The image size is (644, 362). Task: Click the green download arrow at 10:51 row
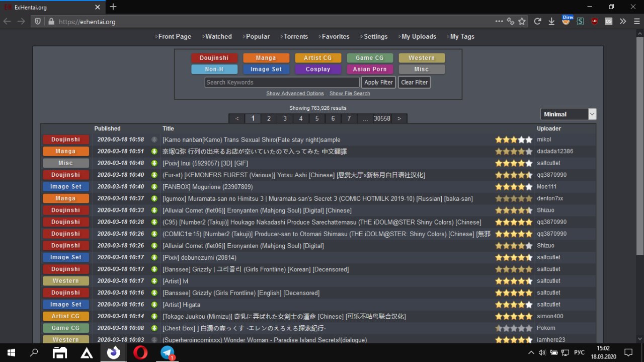(x=154, y=151)
